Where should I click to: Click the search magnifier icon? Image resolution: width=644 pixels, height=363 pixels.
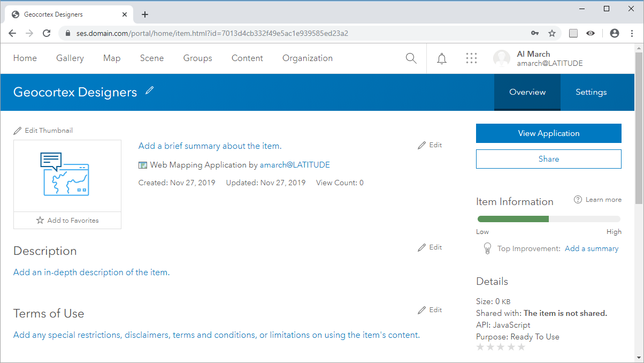[x=411, y=58]
